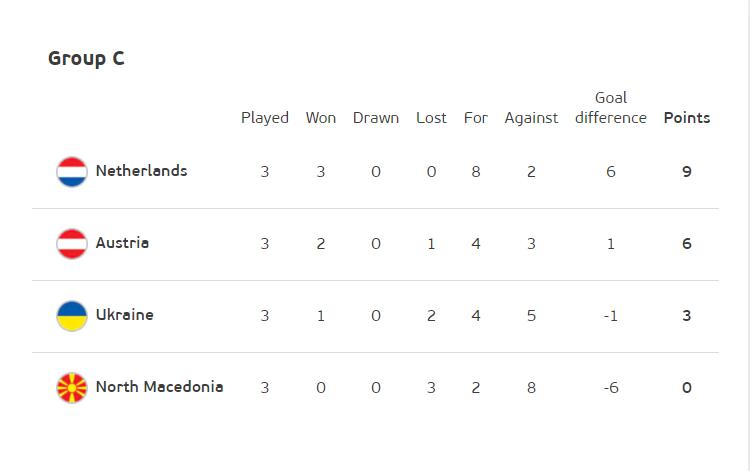Click the Austria flag icon
Viewport: 750px width, 471px height.
[72, 244]
